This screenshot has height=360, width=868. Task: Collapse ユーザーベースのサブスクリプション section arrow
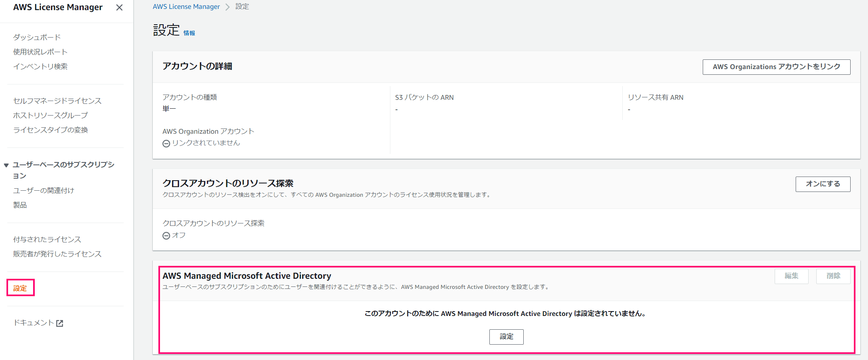pos(6,165)
